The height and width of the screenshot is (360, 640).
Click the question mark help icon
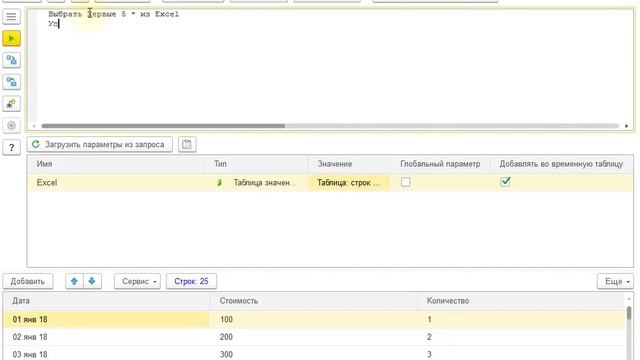click(11, 147)
